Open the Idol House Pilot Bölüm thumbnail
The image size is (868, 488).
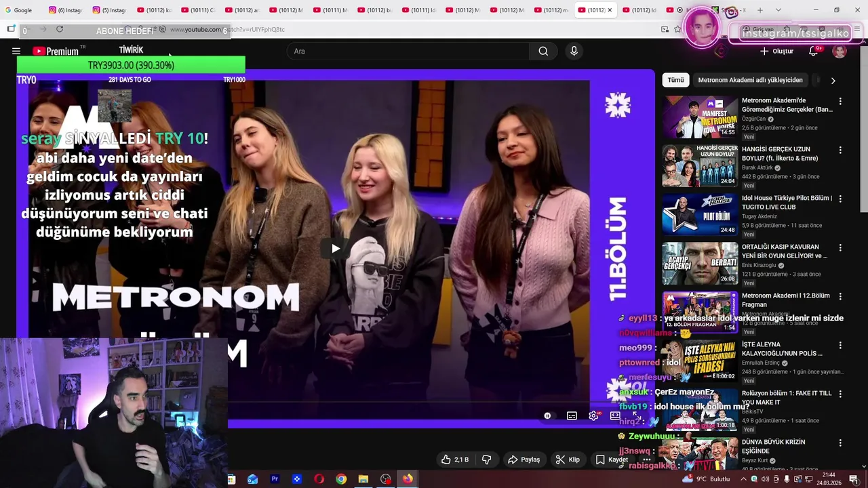[700, 214]
